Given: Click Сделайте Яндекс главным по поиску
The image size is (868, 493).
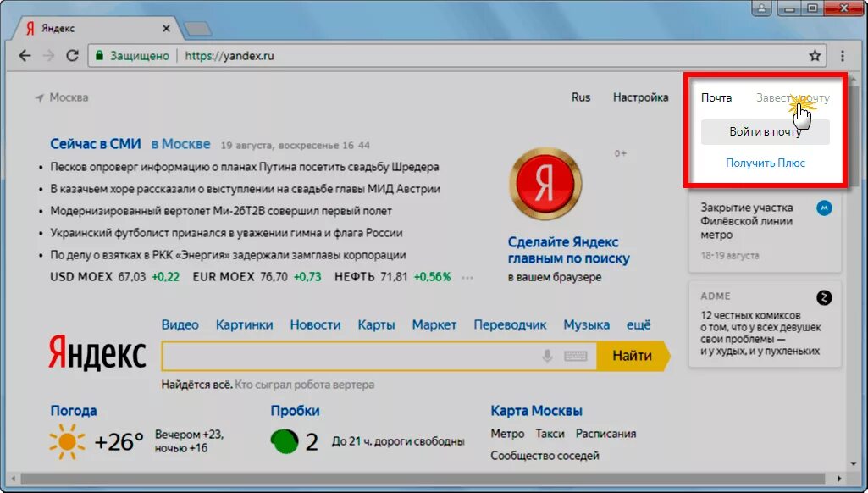Looking at the screenshot, I should [x=568, y=251].
